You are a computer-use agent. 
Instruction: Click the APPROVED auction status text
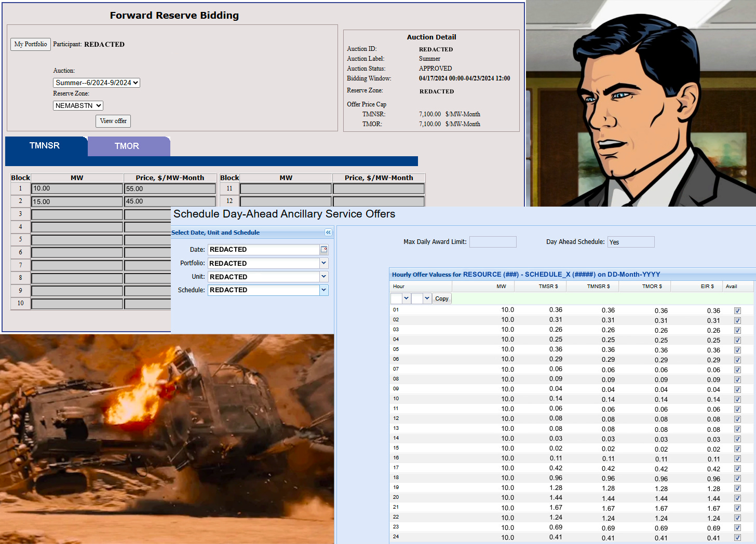[x=435, y=69]
